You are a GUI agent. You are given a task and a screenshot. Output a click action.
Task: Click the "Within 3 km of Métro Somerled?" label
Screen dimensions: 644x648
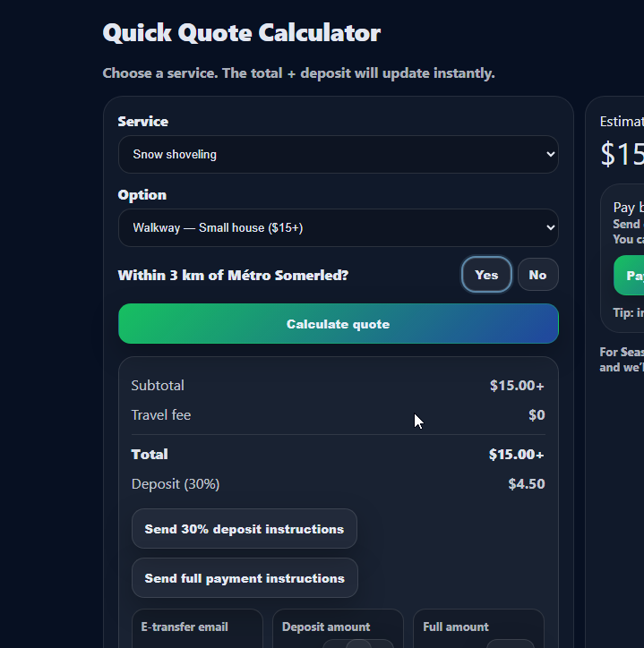coord(233,275)
